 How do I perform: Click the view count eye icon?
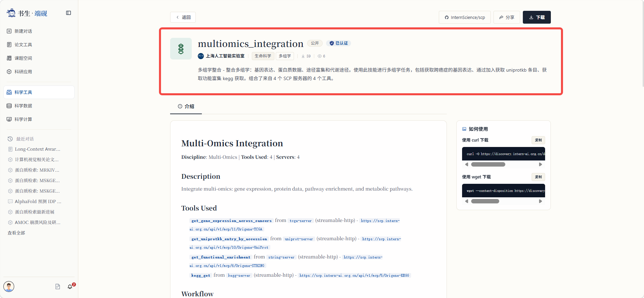319,56
